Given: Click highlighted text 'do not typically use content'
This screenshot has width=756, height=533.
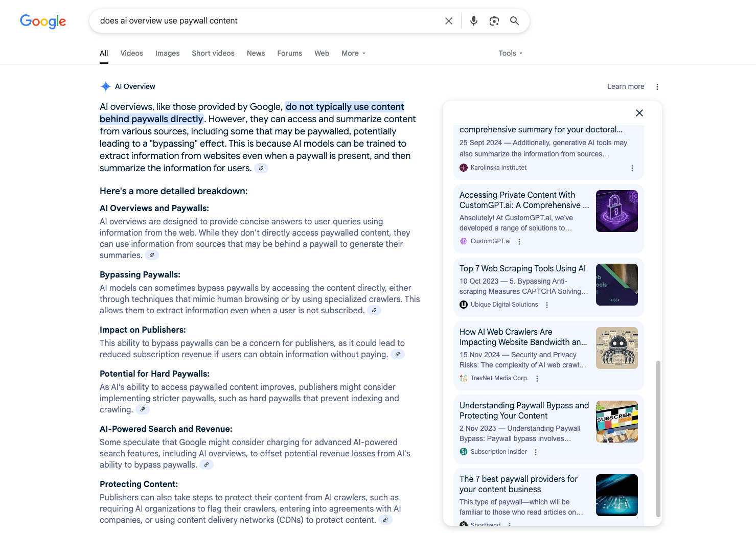Looking at the screenshot, I should pyautogui.click(x=345, y=107).
